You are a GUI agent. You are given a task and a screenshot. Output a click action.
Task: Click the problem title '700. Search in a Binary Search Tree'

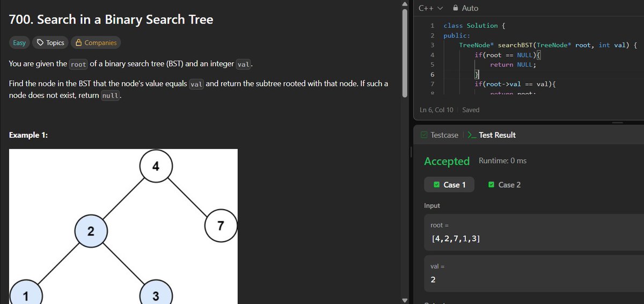tap(111, 20)
